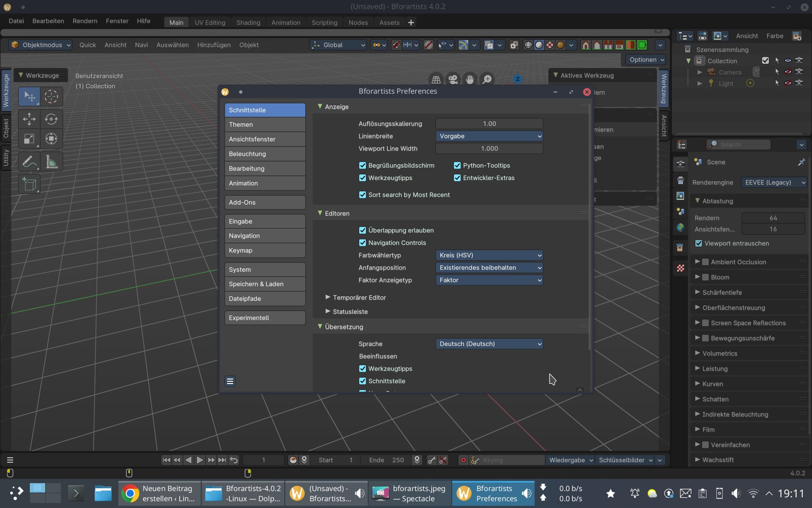
Task: Open Linienbreite Vorgabe dropdown
Action: click(489, 136)
